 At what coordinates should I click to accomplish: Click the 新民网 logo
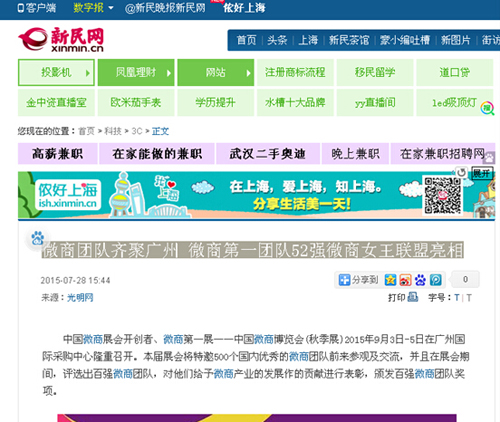pyautogui.click(x=61, y=40)
